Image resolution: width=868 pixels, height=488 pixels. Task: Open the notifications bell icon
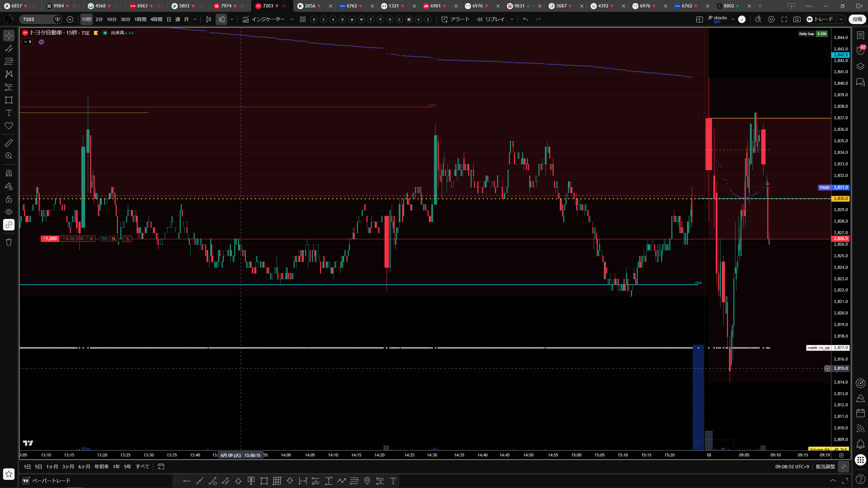[860, 444]
